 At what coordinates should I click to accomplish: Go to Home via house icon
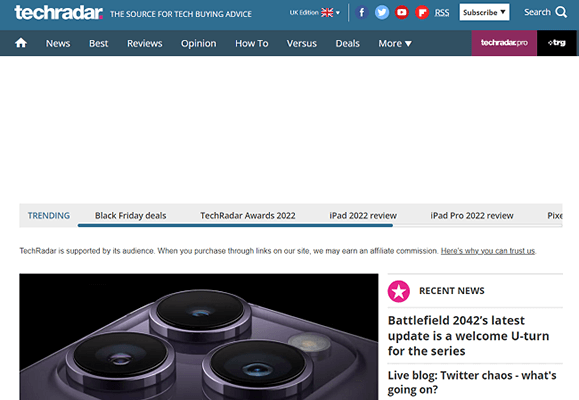[x=21, y=43]
